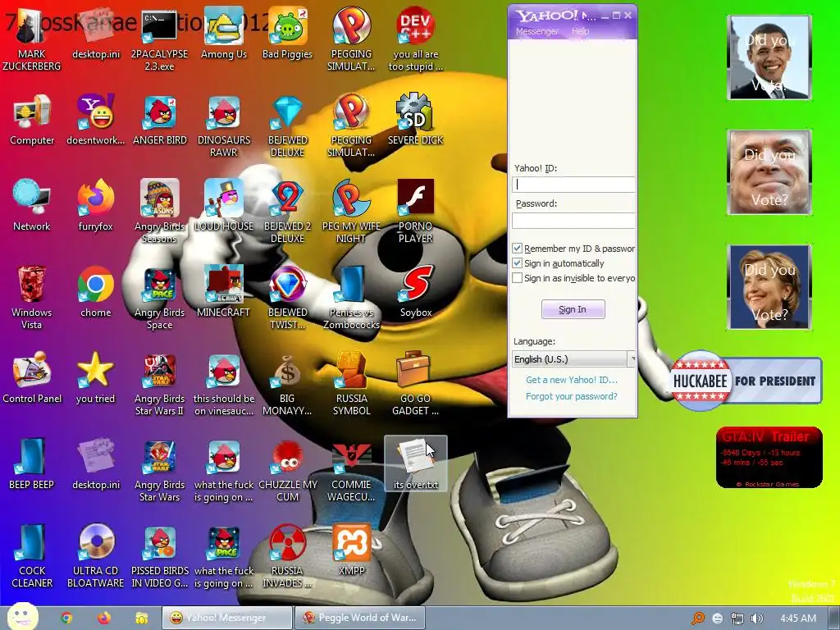Screen dimensions: 840x630
Task: Select the Angry Birds Star Wars II icon
Action: [x=159, y=385]
